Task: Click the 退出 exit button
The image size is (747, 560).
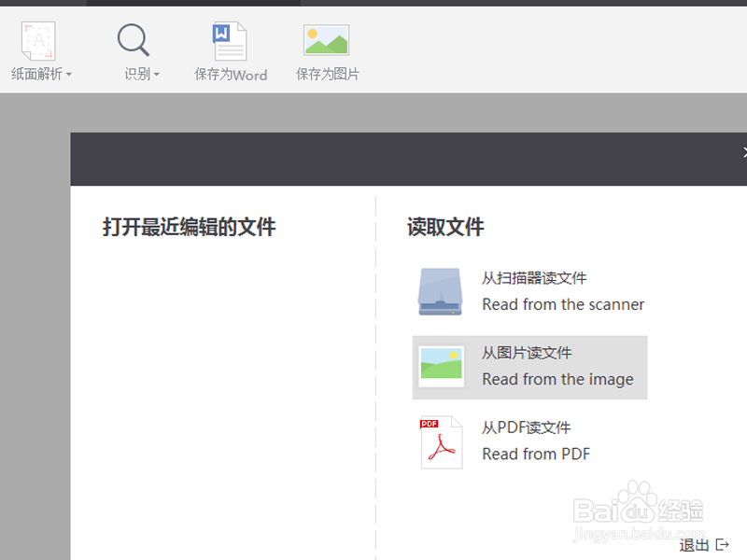Action: click(704, 545)
